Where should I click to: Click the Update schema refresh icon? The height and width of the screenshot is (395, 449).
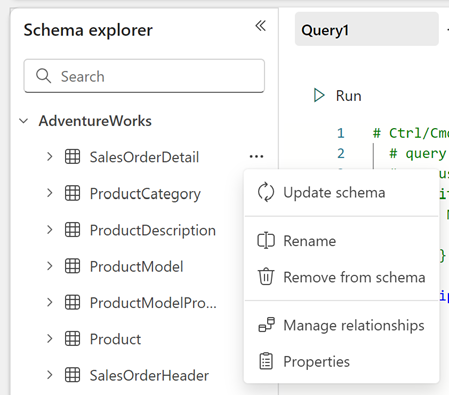[x=266, y=192]
